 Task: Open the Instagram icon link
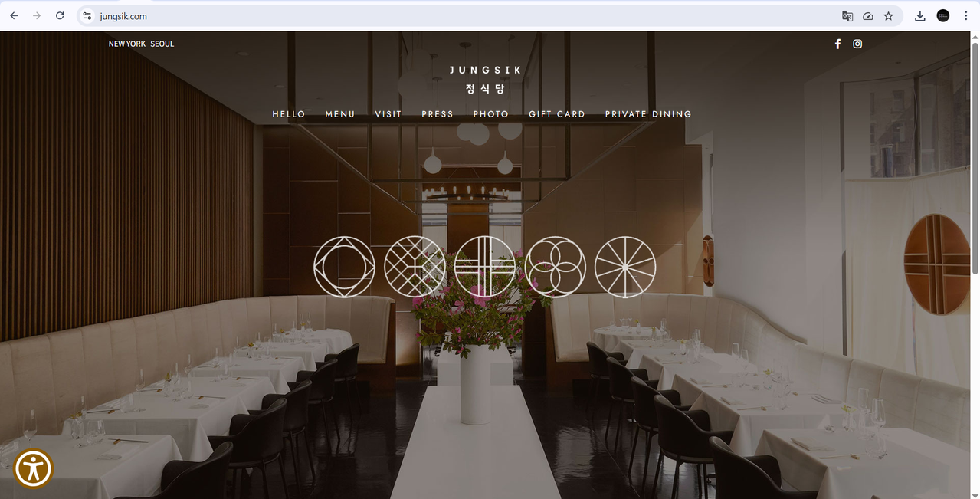pos(857,44)
